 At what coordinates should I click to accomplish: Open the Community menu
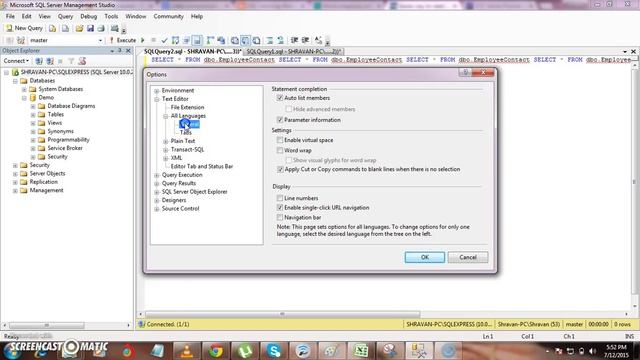[x=168, y=16]
